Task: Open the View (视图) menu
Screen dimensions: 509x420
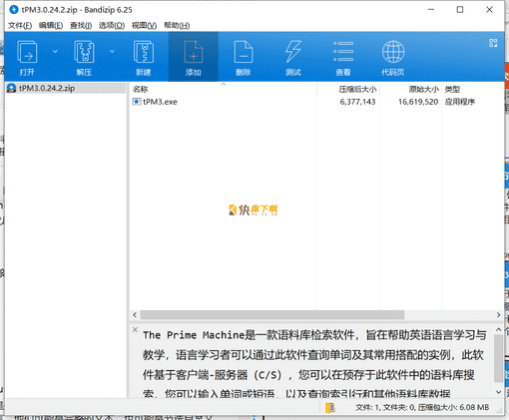Action: (x=144, y=25)
